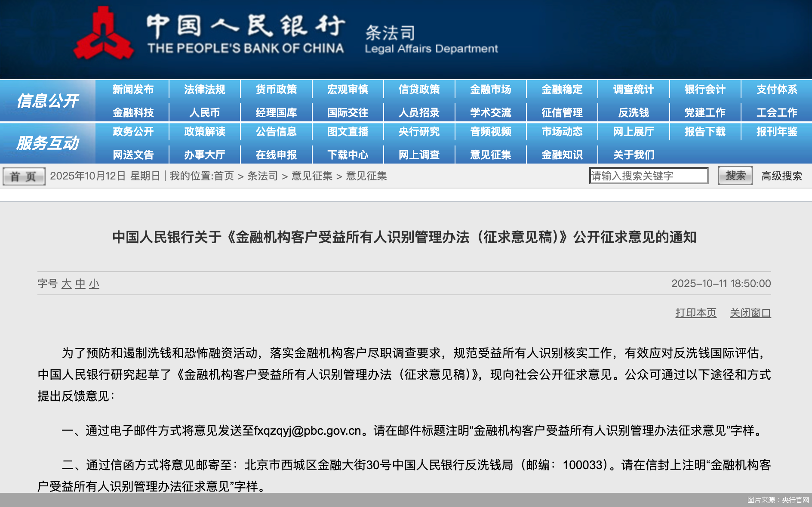Screen dimensions: 812x507
Task: Click 条法司 in the breadcrumb path
Action: [x=263, y=176]
